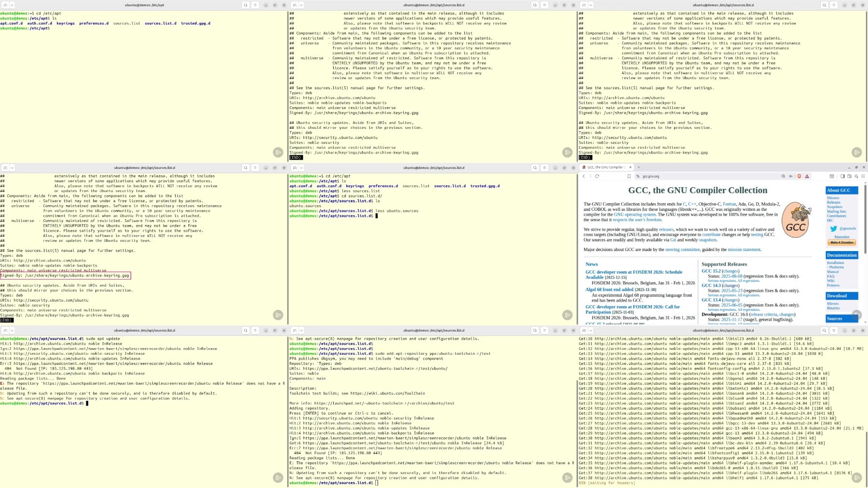Screen dimensions: 868x488
Task: Open the hamburger menu in the bottom-left terminal
Action: 255,330
